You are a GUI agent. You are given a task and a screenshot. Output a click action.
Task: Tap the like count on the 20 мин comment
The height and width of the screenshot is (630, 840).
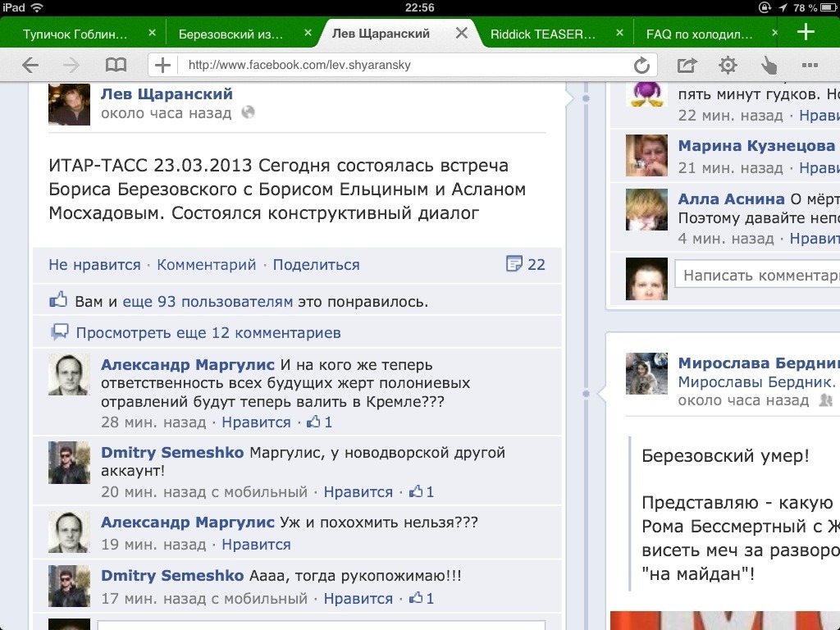pos(421,492)
